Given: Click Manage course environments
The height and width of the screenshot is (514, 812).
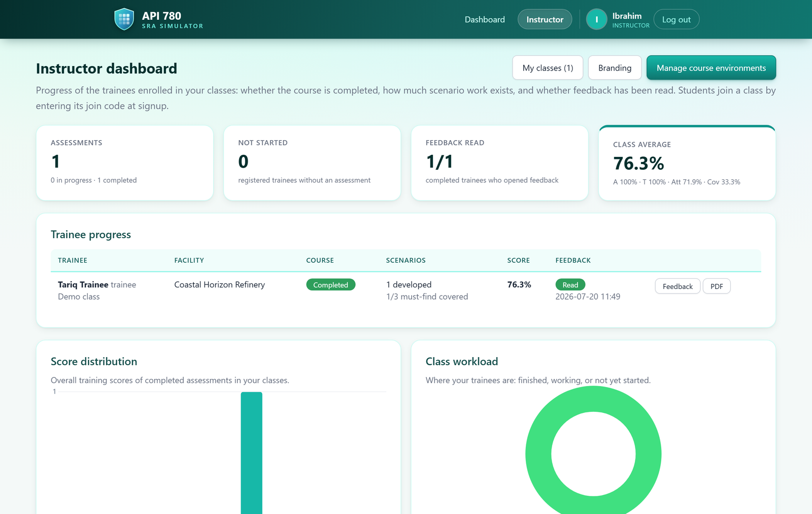Looking at the screenshot, I should point(711,68).
